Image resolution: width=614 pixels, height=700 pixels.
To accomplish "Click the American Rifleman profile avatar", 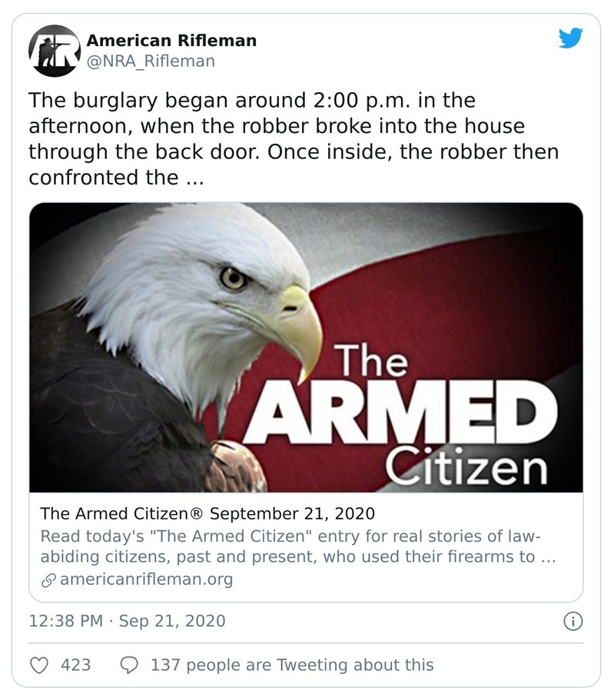I will [54, 51].
